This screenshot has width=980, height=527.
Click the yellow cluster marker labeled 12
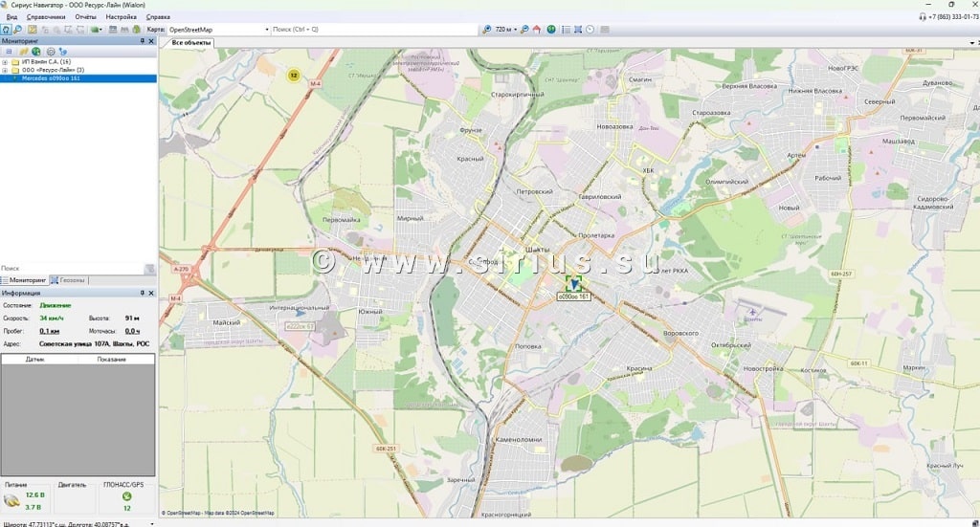click(x=294, y=75)
